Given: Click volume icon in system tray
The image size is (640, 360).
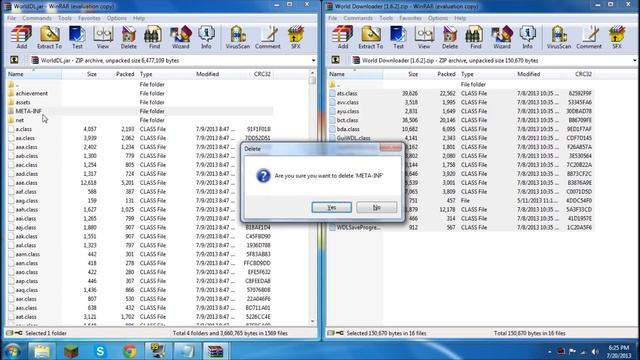Looking at the screenshot, I should click(x=596, y=351).
